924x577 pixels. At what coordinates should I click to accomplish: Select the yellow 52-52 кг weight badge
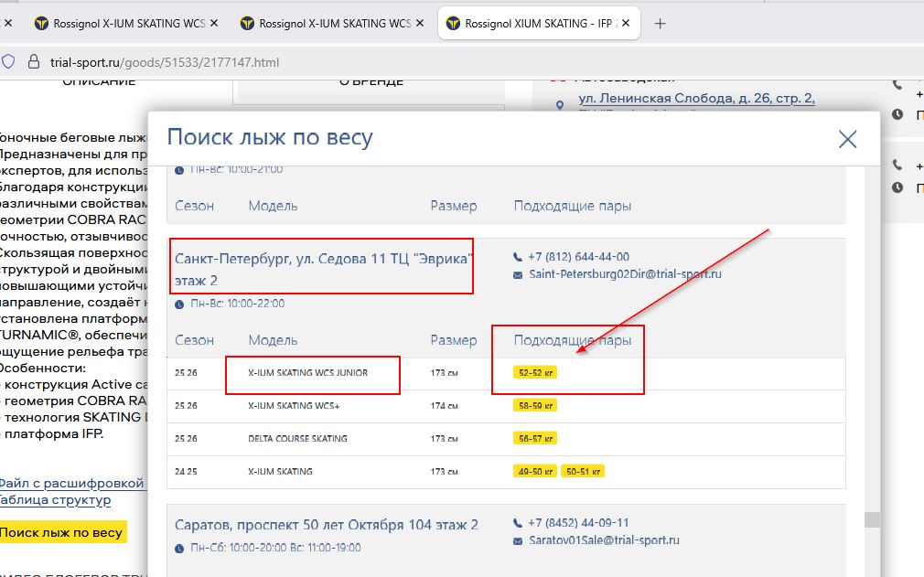click(x=535, y=373)
